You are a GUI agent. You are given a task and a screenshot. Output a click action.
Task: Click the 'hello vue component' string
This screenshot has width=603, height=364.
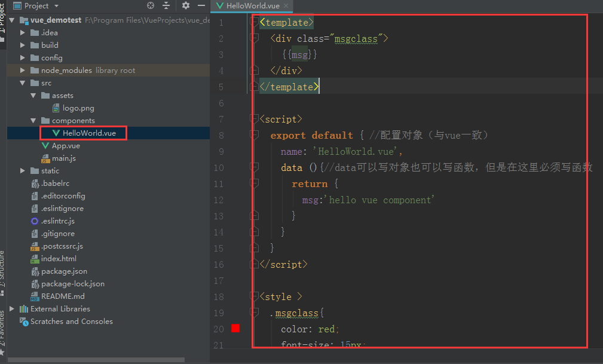pos(379,200)
